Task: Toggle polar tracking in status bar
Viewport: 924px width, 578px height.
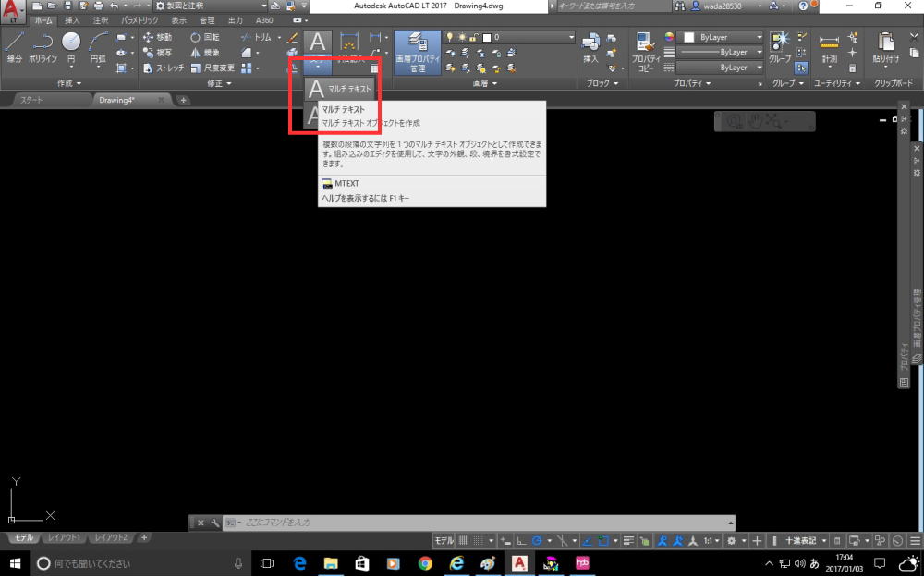Action: (537, 541)
